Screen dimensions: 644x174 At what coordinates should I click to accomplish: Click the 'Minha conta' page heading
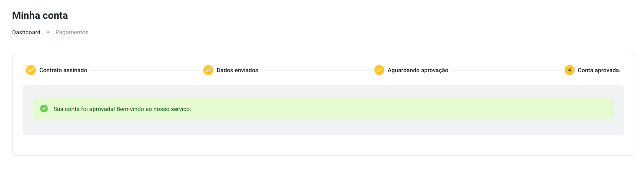click(x=40, y=16)
